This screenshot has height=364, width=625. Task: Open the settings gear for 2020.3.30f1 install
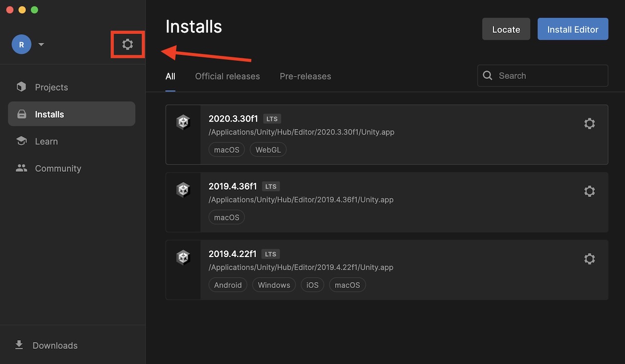tap(589, 123)
